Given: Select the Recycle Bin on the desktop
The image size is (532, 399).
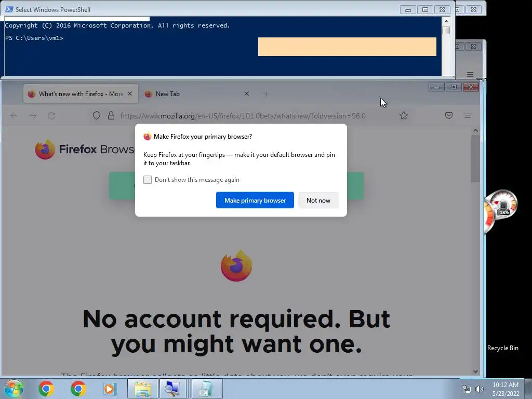Looking at the screenshot, I should pos(502,348).
